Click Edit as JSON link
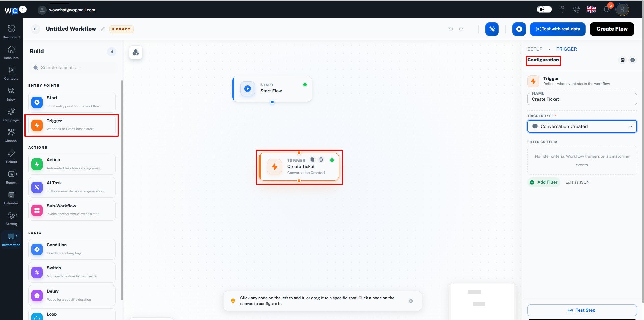 pyautogui.click(x=577, y=182)
